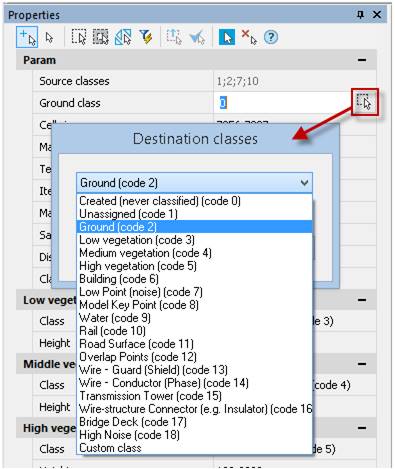This screenshot has height=469, width=395.
Task: Click the plain arrow pointer tool
Action: click(x=49, y=37)
